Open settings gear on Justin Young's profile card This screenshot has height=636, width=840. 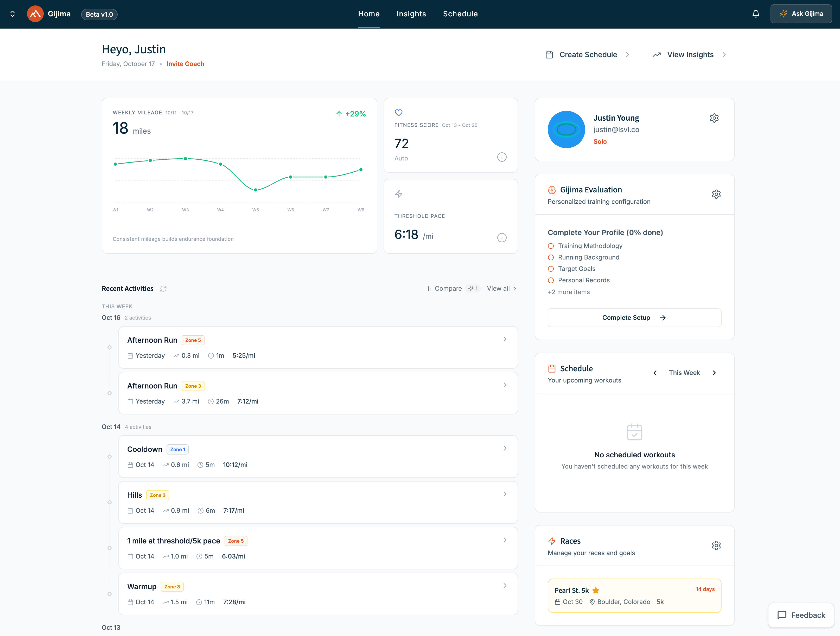click(x=714, y=118)
